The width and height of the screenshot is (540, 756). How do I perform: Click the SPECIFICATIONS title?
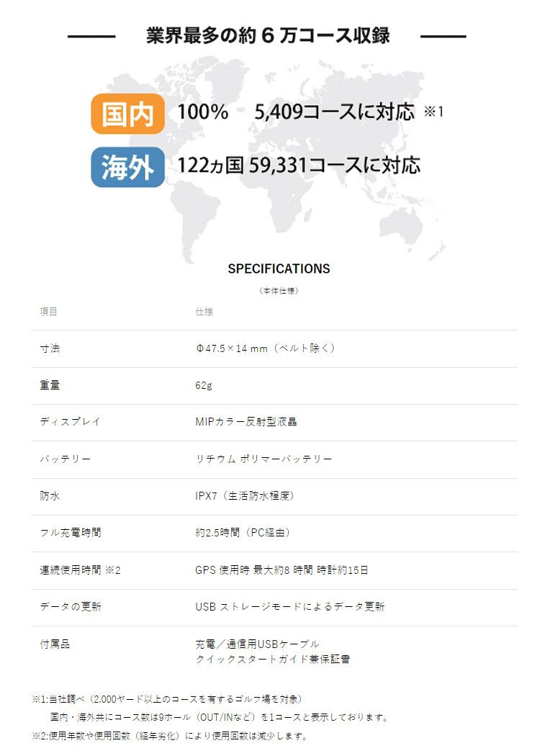[279, 269]
